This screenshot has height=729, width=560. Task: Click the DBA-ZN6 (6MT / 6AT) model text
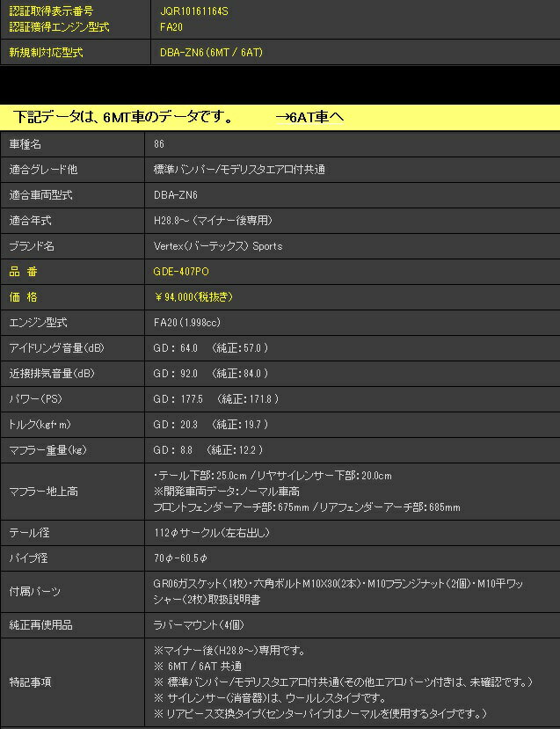coord(211,53)
